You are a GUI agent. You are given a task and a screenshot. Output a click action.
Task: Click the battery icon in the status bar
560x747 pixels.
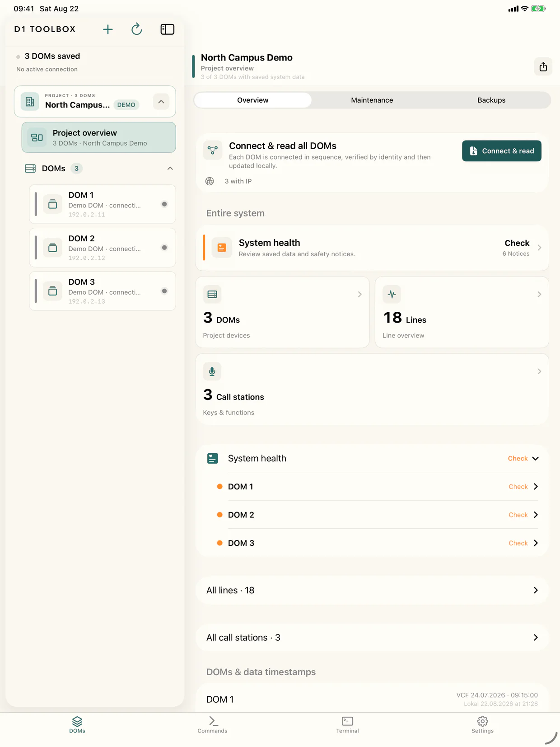pyautogui.click(x=538, y=9)
